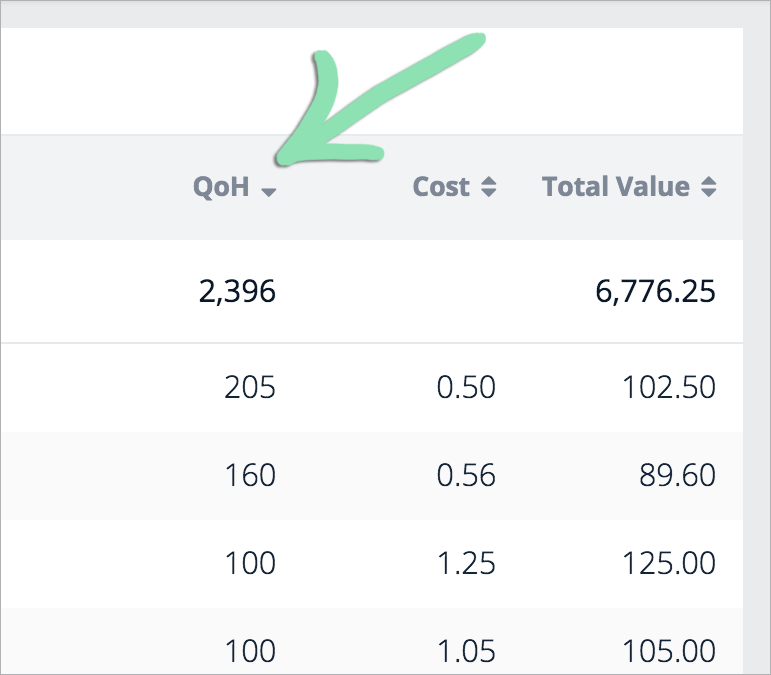
Task: Select the total value 6,776.25 cell
Action: 655,291
